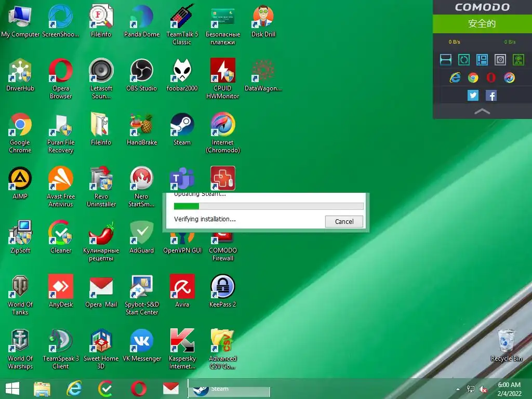
Task: Open Letasoft Sound Booster icon
Action: click(101, 79)
